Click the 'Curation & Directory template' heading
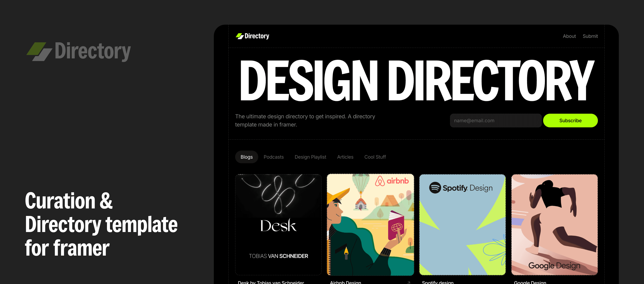644x284 pixels. coord(101,224)
